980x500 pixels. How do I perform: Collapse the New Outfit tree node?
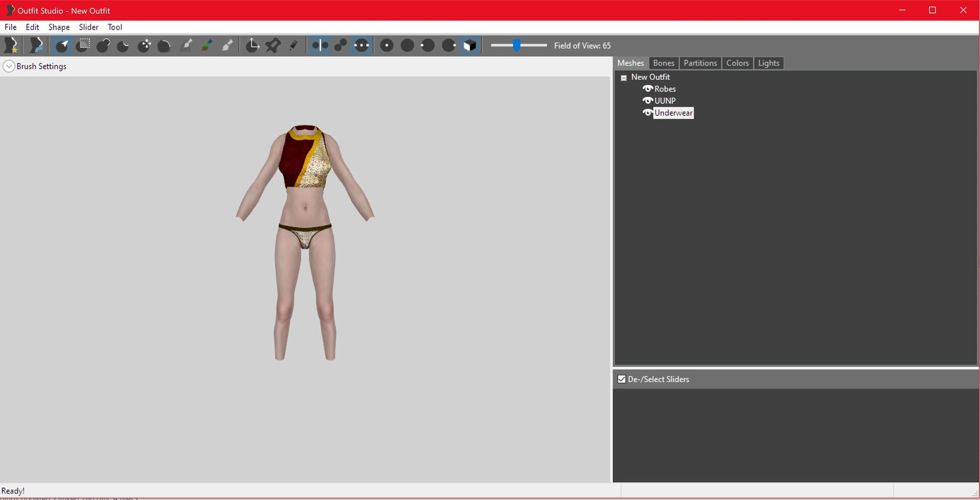(624, 78)
